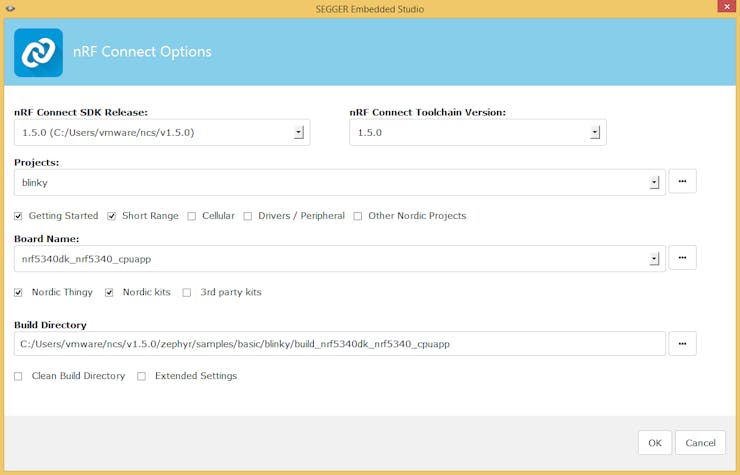Enable the Other Nordic Projects checkbox
Viewport: 740px width, 475px height.
click(358, 216)
